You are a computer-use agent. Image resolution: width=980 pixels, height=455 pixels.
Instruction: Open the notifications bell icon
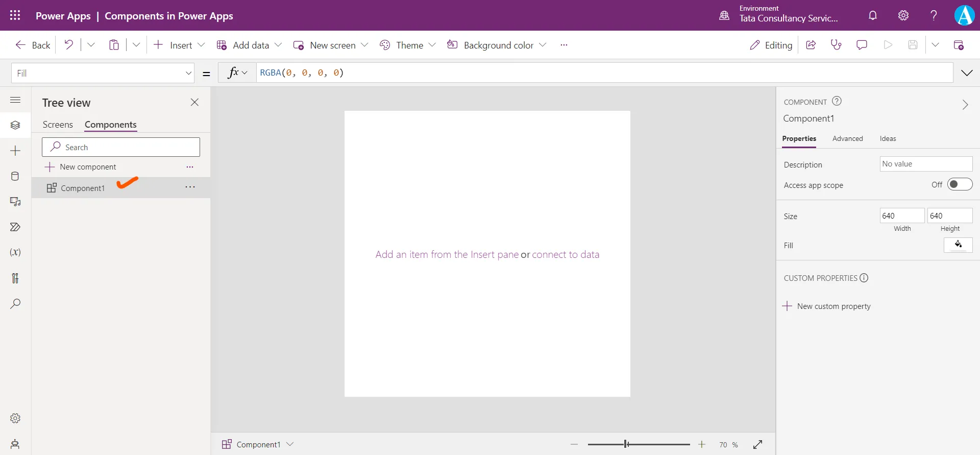pos(873,15)
